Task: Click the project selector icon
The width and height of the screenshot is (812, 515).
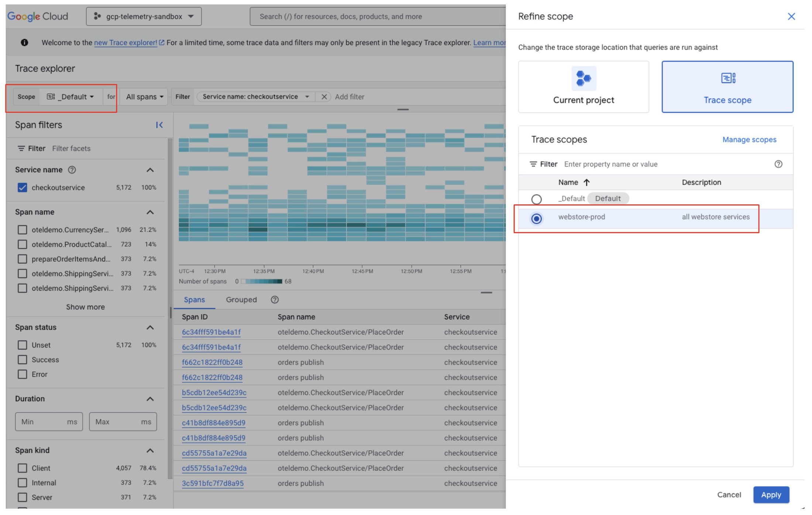Action: click(97, 16)
